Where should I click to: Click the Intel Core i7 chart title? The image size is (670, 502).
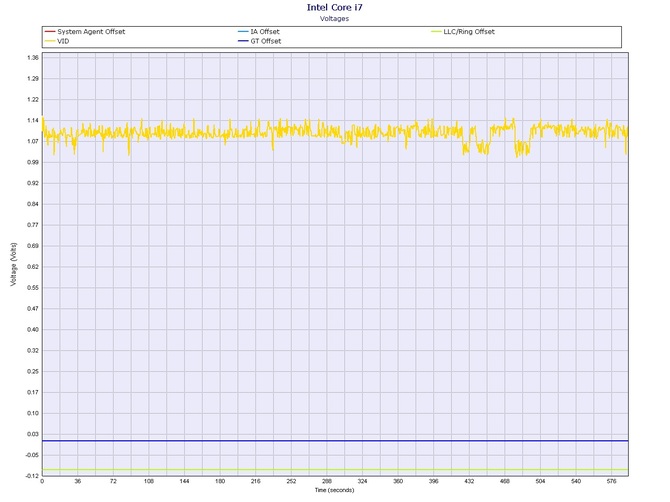[335, 7]
